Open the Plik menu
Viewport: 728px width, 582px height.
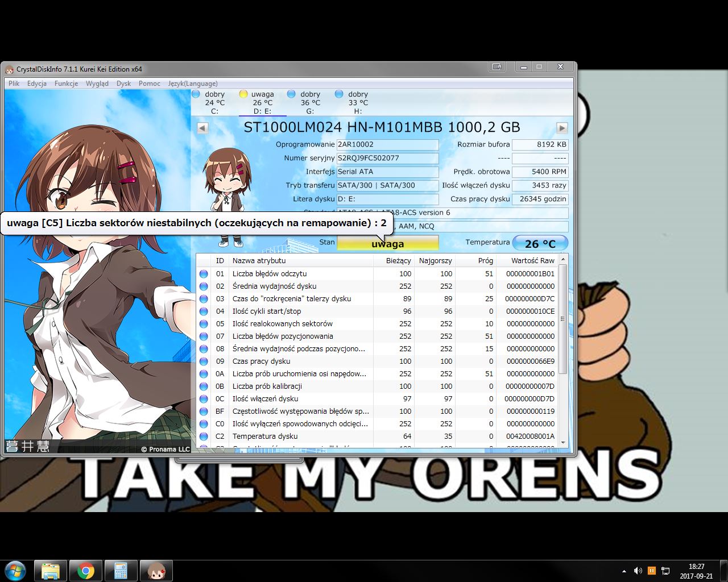[x=14, y=84]
